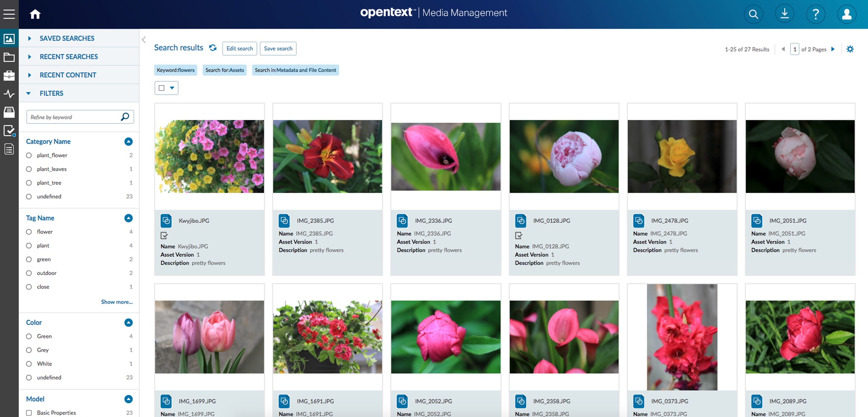Screen dimensions: 868x417
Task: Go to the previous results page
Action: [783, 49]
